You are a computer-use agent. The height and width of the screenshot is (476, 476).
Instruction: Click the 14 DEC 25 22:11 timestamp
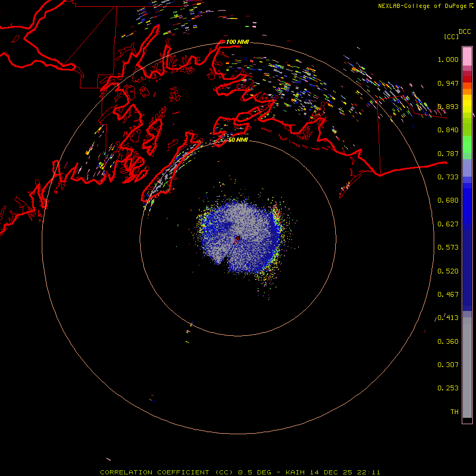pos(345,472)
